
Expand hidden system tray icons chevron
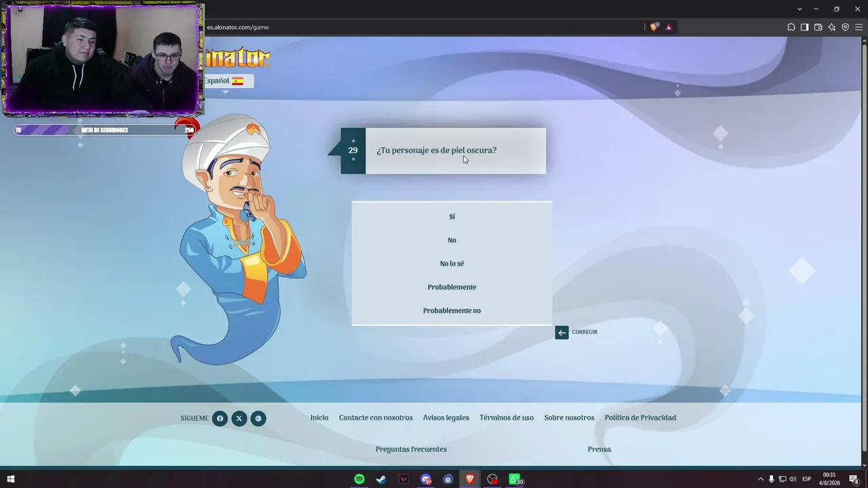[x=760, y=479]
